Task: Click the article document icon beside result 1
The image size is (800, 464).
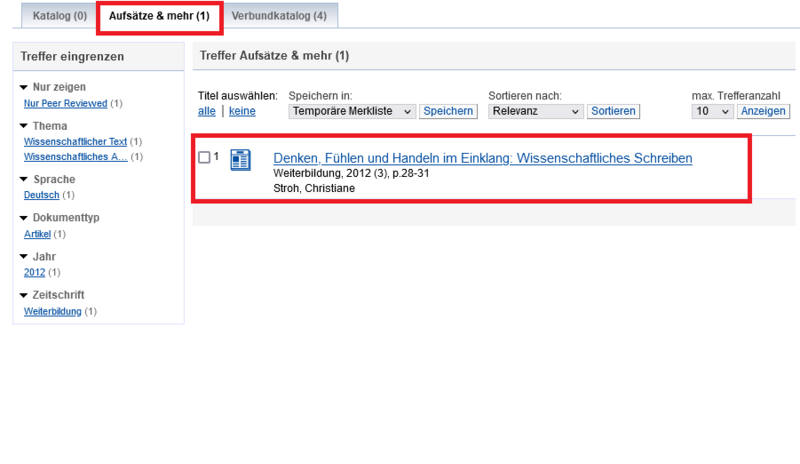Action: click(240, 160)
